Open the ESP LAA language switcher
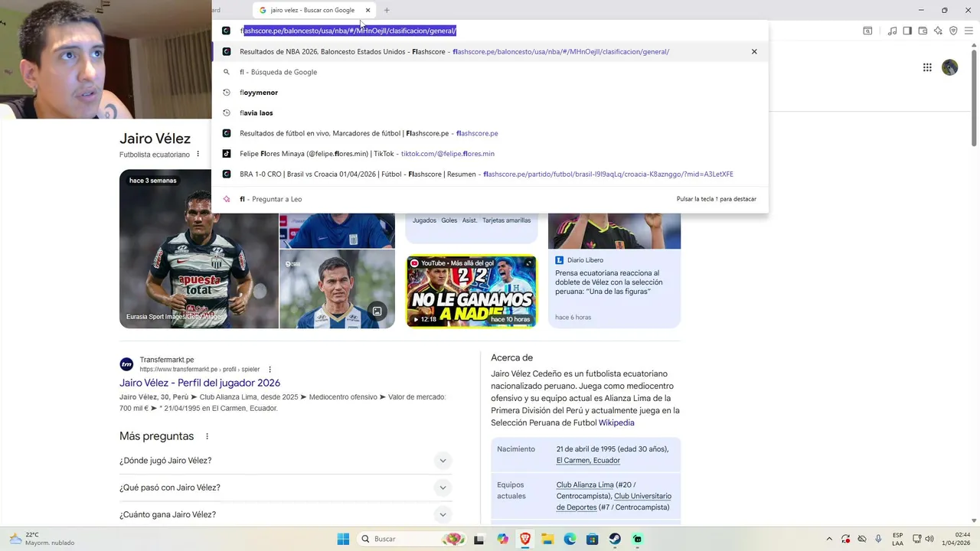 [897, 539]
